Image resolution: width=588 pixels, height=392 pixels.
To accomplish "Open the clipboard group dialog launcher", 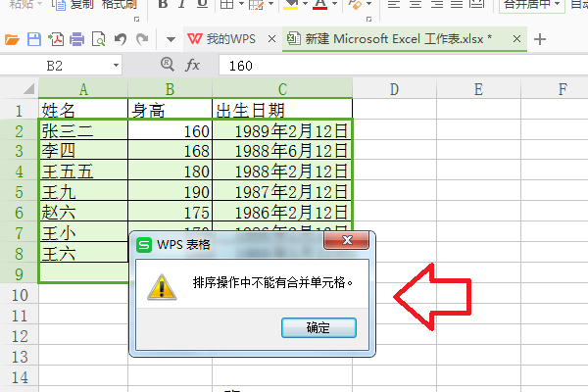I will pos(136,19).
